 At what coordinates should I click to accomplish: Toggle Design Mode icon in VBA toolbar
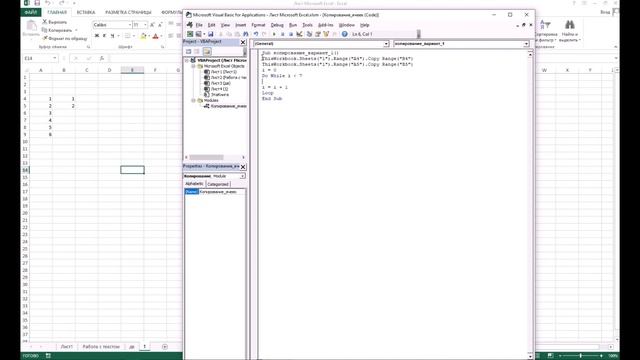[300, 34]
